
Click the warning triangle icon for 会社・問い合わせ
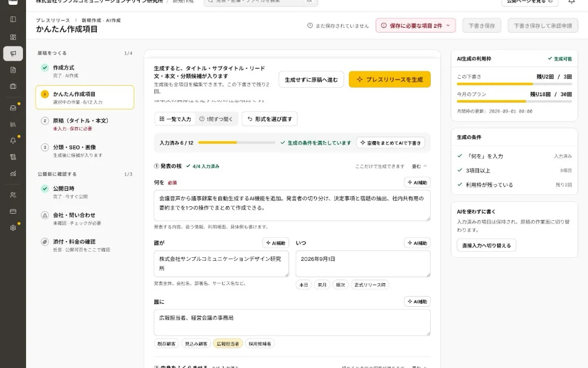point(45,215)
